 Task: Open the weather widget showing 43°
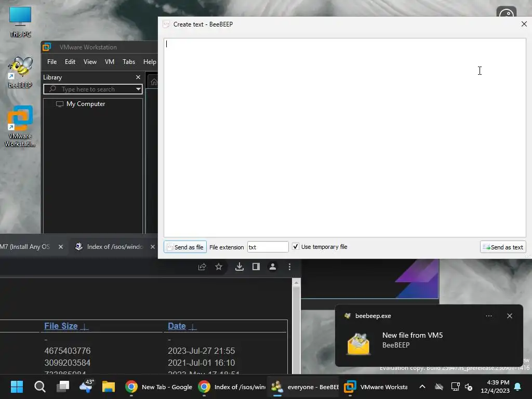click(x=86, y=387)
